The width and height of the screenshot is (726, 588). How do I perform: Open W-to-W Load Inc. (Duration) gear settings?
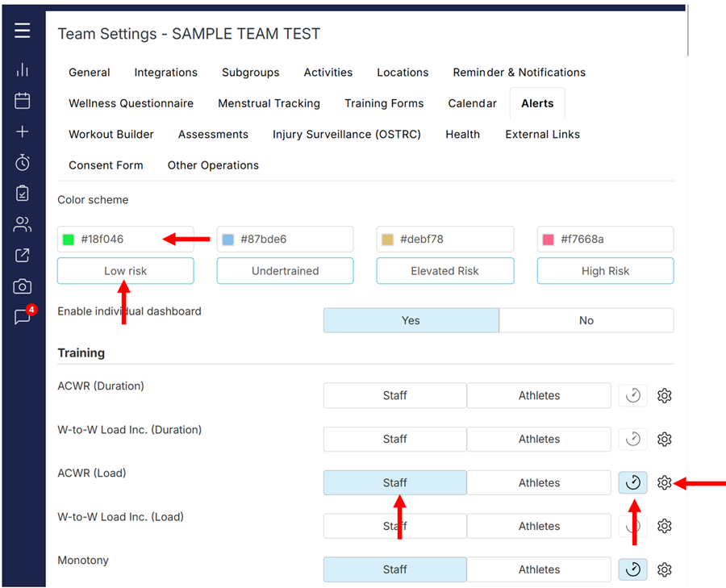pos(665,439)
